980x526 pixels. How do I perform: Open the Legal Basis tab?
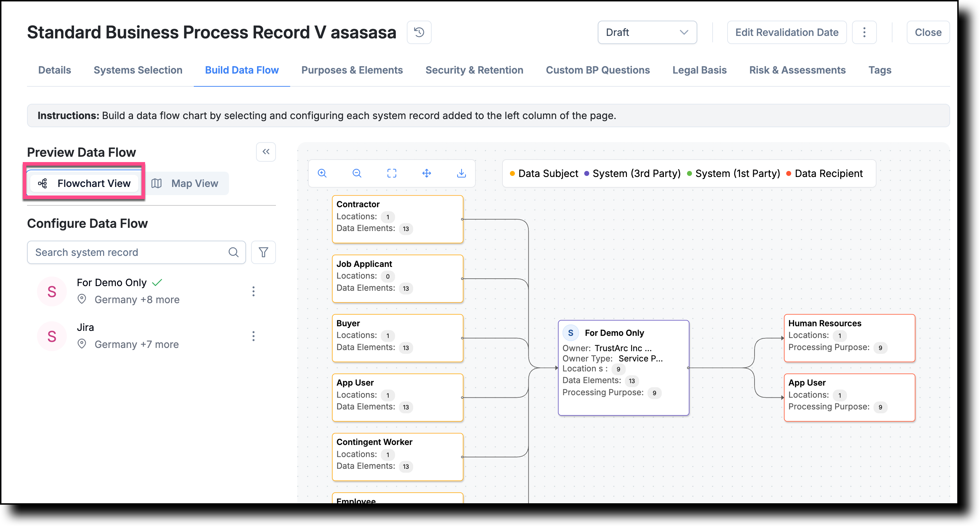(x=699, y=70)
